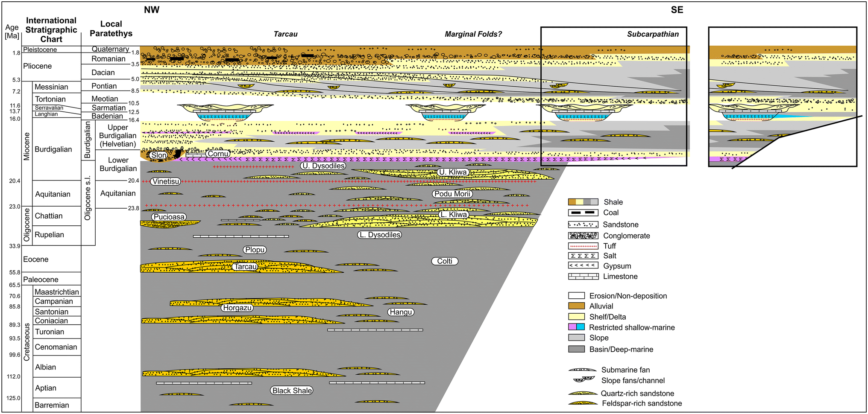This screenshot has width=868, height=414.
Task: Click the Chattian stage cell
Action: [x=57, y=216]
